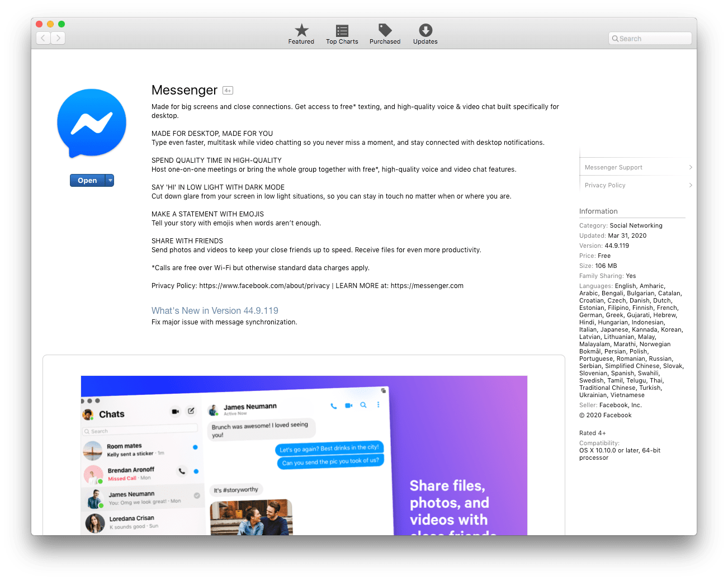
Task: Click the video camera icon beside Chats in screenshot
Action: point(175,412)
